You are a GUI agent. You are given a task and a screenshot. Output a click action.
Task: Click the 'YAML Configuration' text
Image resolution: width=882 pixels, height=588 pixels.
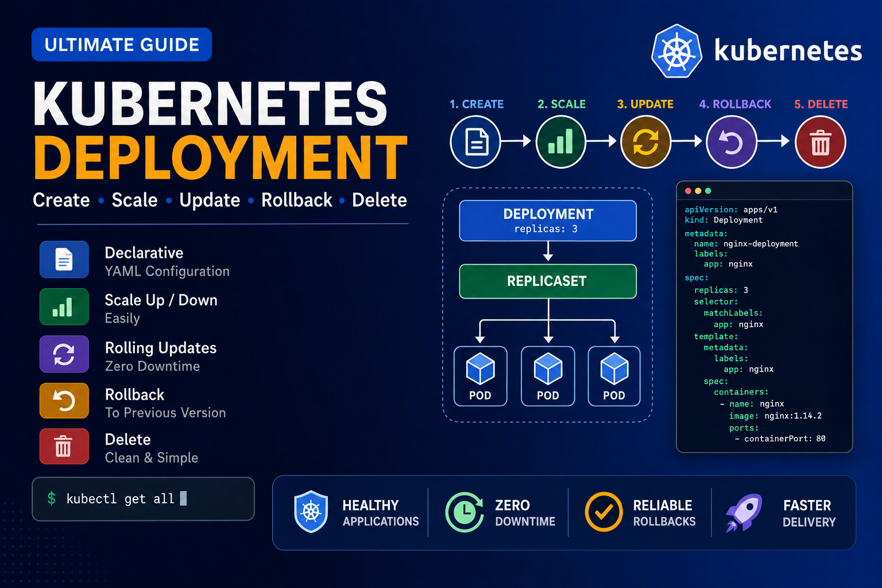tap(167, 271)
